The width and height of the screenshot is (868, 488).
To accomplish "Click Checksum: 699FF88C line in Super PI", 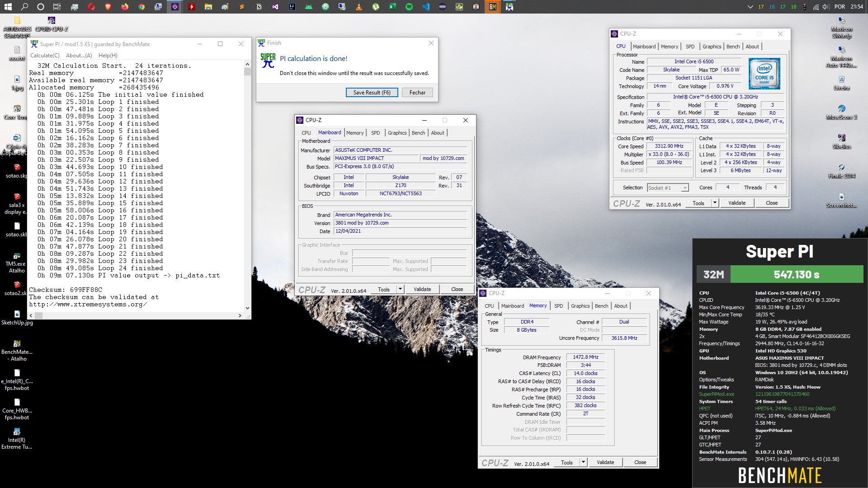I will [66, 290].
